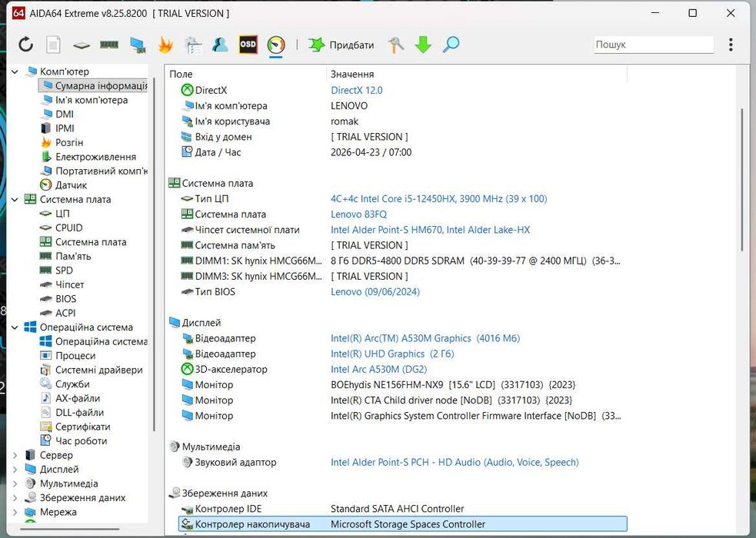
Task: Start the system stability test flame icon
Action: coord(165,45)
